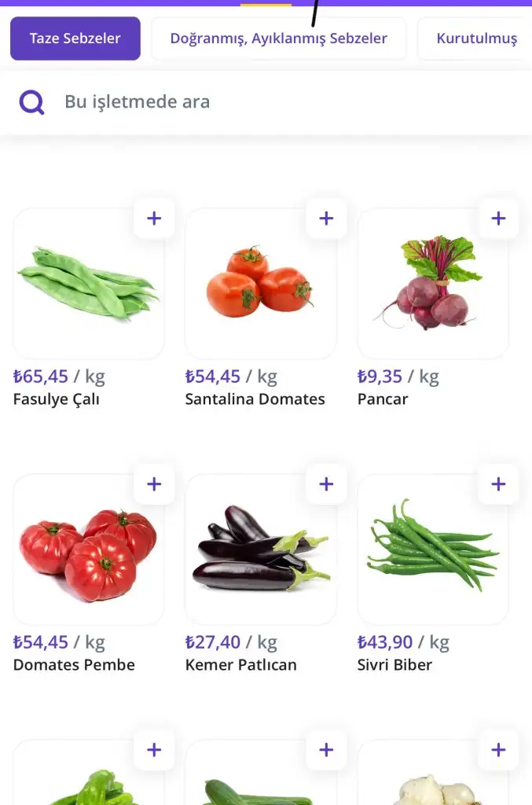Tap the Domates Pembe product name

pos(74,665)
